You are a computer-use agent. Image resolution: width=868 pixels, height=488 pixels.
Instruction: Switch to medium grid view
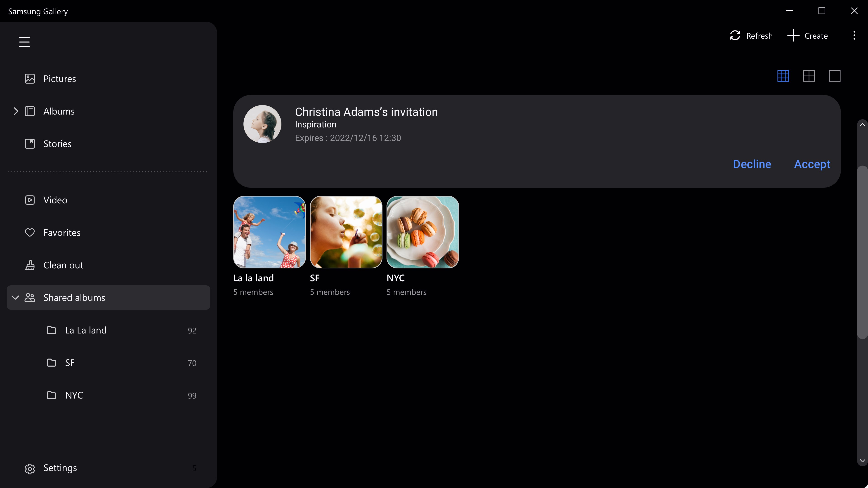[x=809, y=76]
